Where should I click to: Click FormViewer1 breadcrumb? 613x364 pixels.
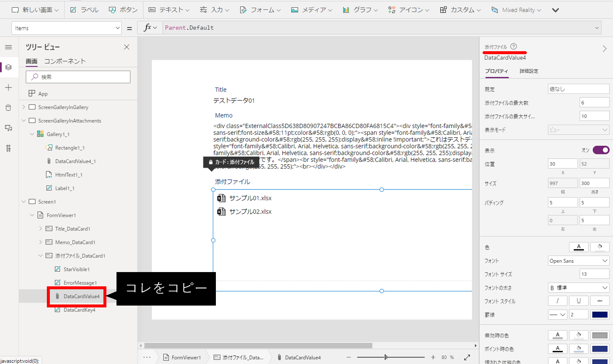click(182, 357)
